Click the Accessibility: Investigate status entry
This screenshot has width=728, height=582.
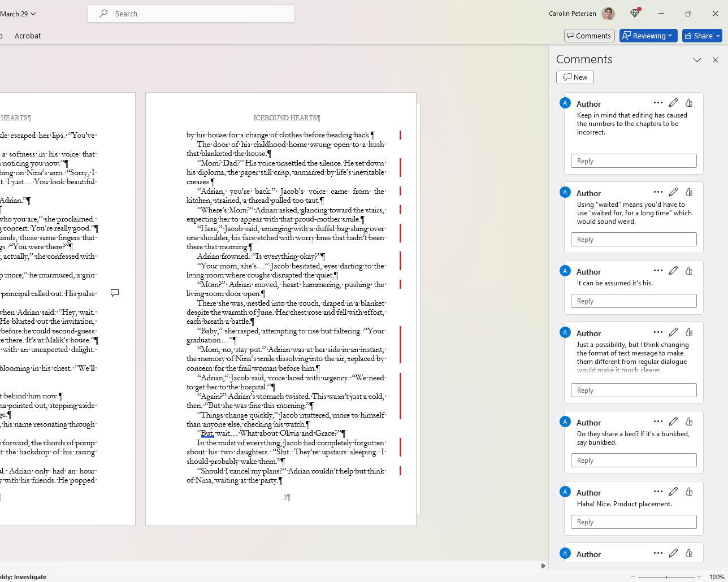point(23,577)
